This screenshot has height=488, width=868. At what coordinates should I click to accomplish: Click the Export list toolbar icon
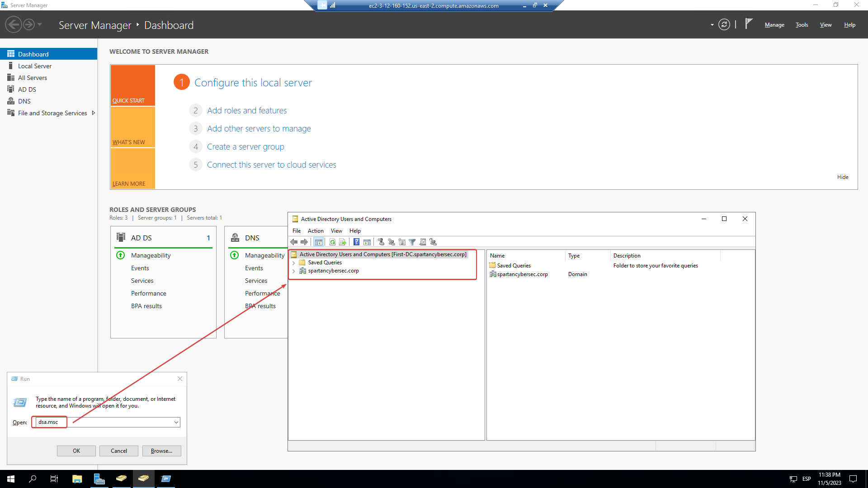coord(343,242)
